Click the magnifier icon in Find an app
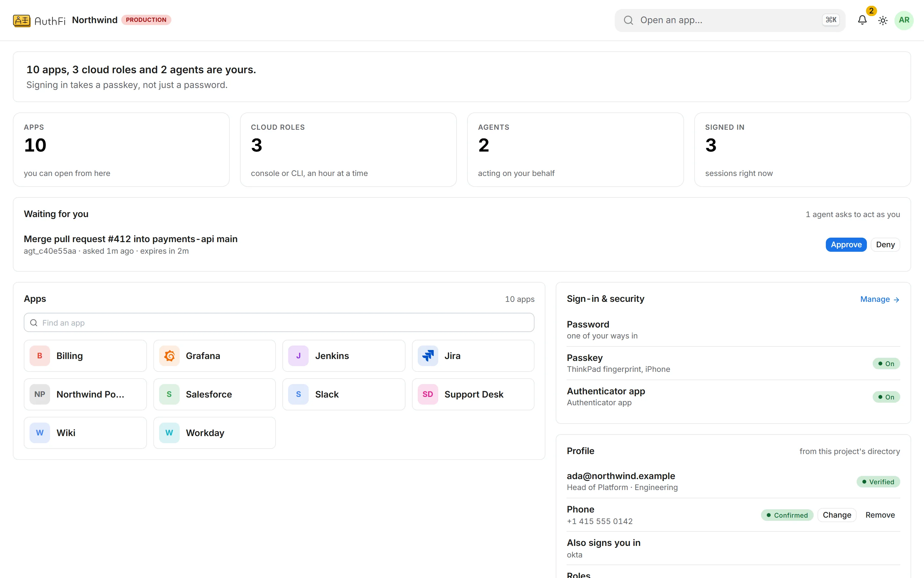The width and height of the screenshot is (924, 578). (x=34, y=323)
